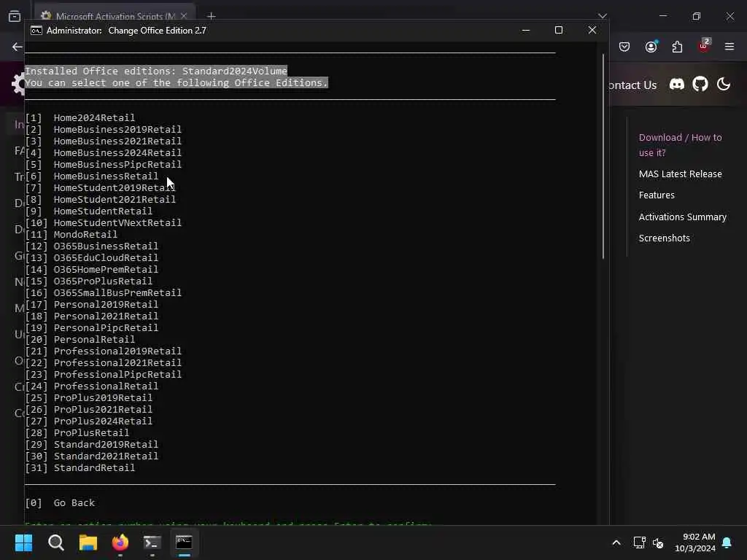Click the [11] MondoRetail entry

71,234
